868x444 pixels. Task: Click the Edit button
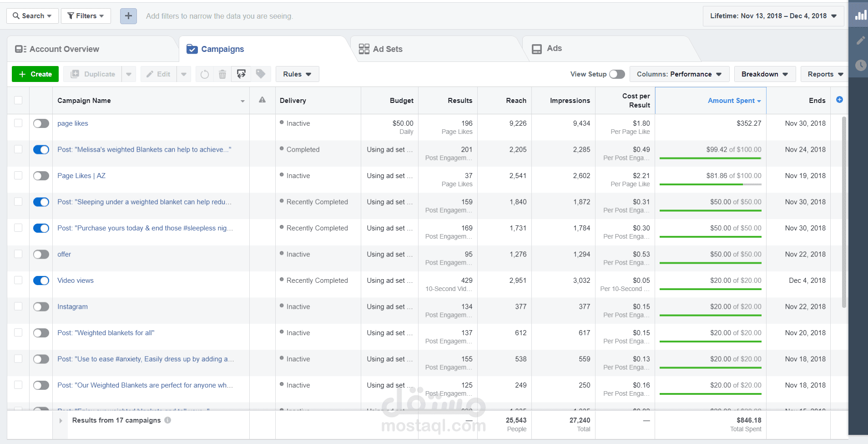(159, 74)
